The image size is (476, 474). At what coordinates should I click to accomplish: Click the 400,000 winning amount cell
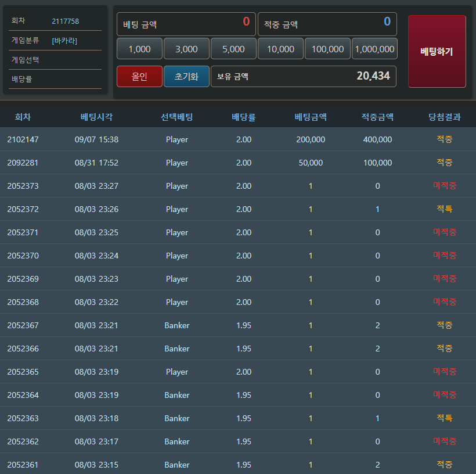point(377,139)
